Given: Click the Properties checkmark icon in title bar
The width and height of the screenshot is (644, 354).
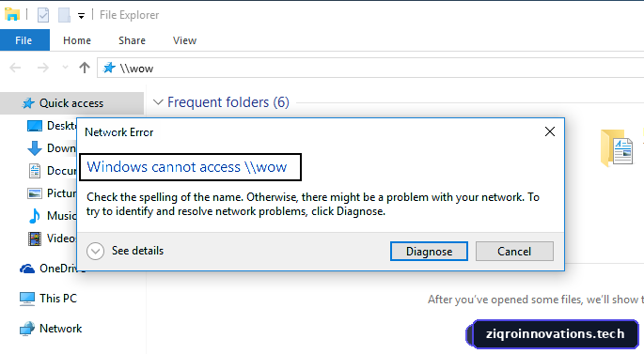Looking at the screenshot, I should [x=43, y=15].
